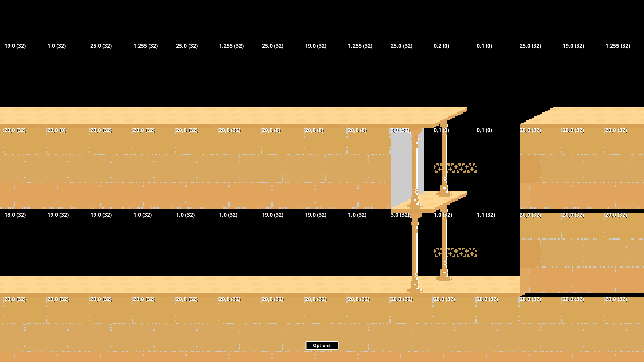Open the Options button
Viewport: 644px width, 362px height.
(322, 345)
